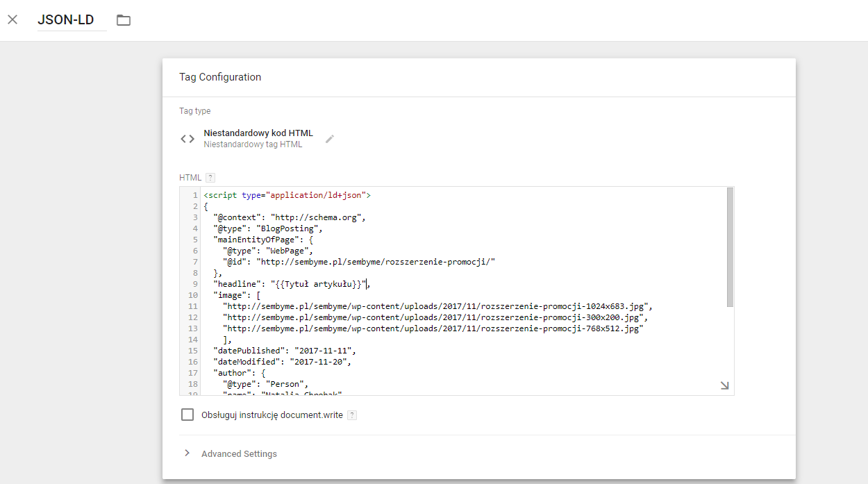868x484 pixels.
Task: Click the Tag Configuration heading
Action: coord(220,77)
